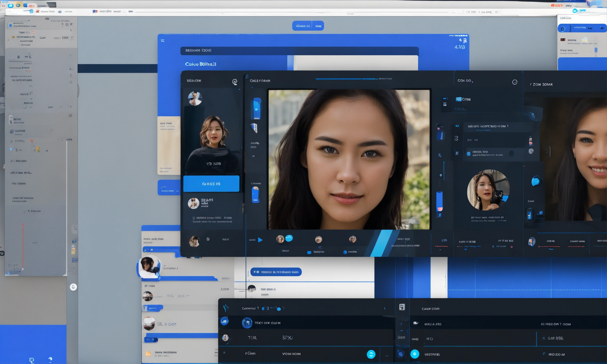
Task: Click the blue circle icon at the top-left of the screen
Action: pos(10,6)
